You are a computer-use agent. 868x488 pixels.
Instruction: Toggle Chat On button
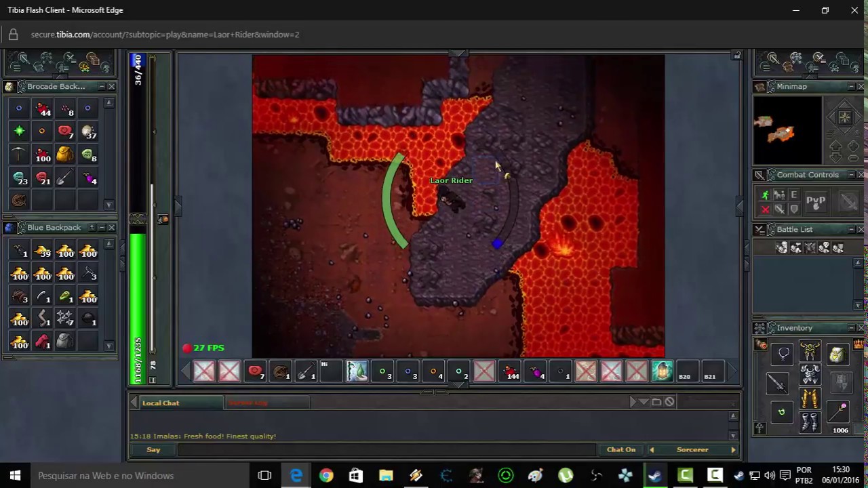coord(621,449)
